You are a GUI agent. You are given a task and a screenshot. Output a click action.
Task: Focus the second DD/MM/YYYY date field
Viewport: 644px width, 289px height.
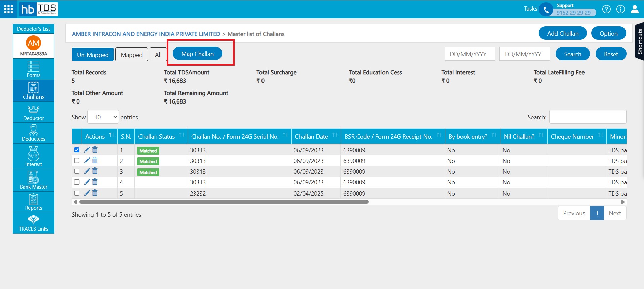click(x=524, y=54)
